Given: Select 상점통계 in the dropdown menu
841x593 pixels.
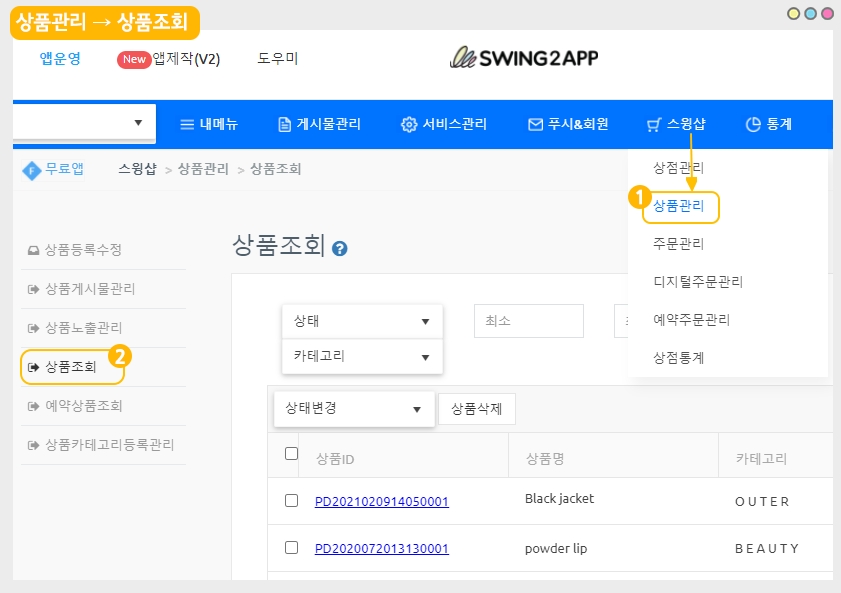Looking at the screenshot, I should pyautogui.click(x=679, y=357).
